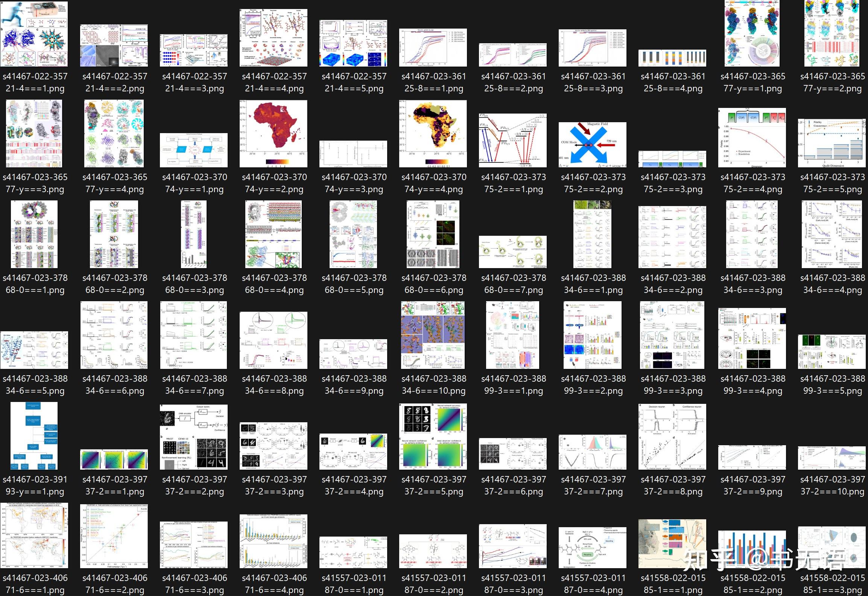The width and height of the screenshot is (868, 596).
Task: Click filename s41467-023-39737-2===1.png
Action: pyautogui.click(x=115, y=485)
